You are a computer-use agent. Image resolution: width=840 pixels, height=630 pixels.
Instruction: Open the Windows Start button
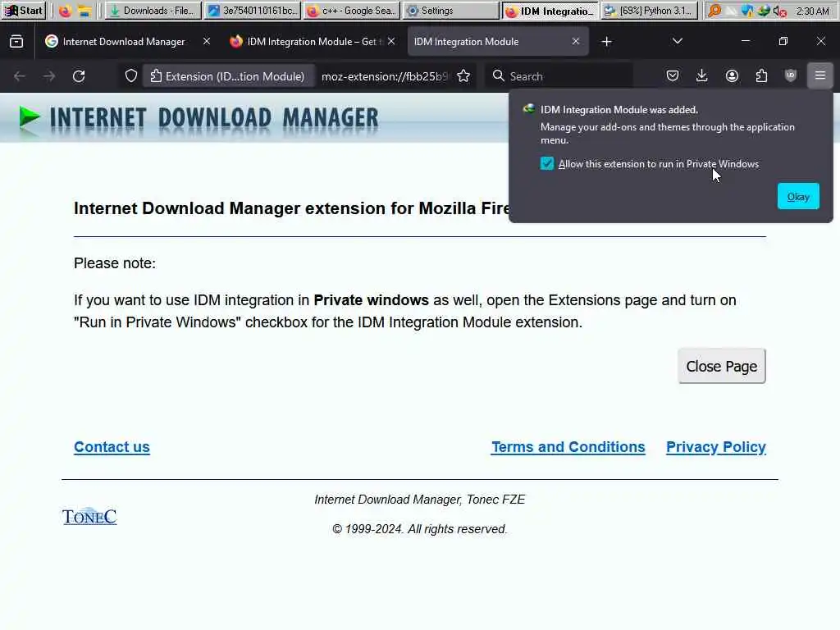pos(24,11)
